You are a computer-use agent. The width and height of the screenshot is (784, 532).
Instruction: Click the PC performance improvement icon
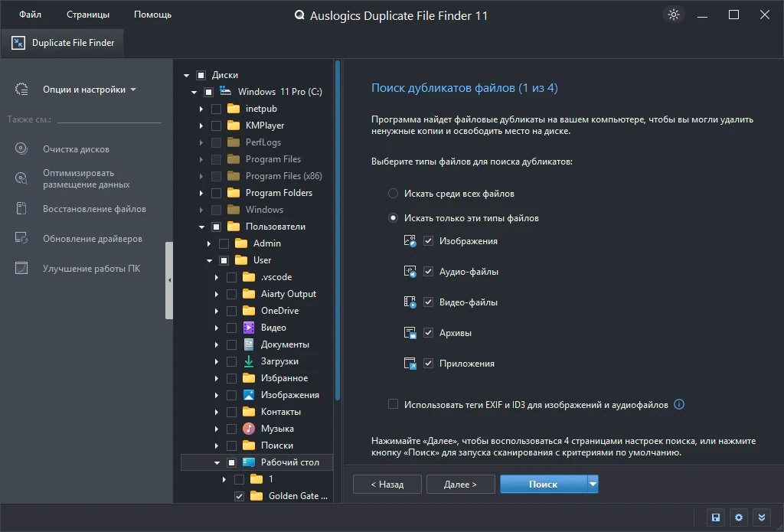click(x=21, y=268)
